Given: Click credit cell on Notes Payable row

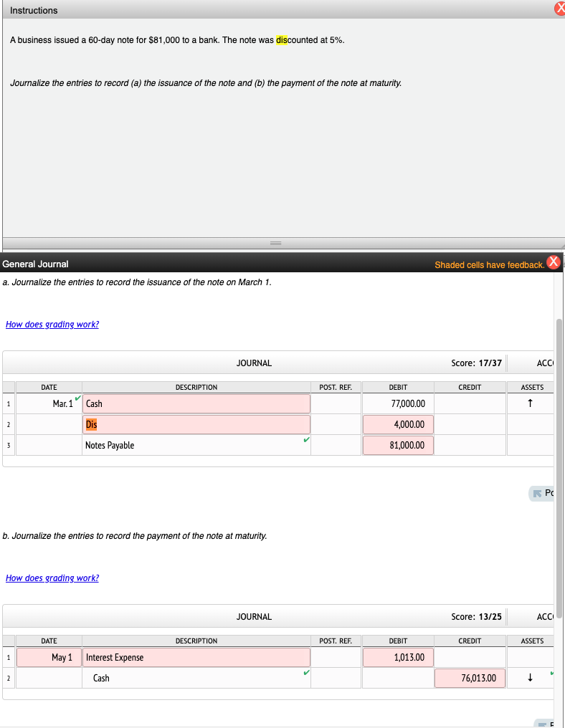Looking at the screenshot, I should click(x=470, y=445).
